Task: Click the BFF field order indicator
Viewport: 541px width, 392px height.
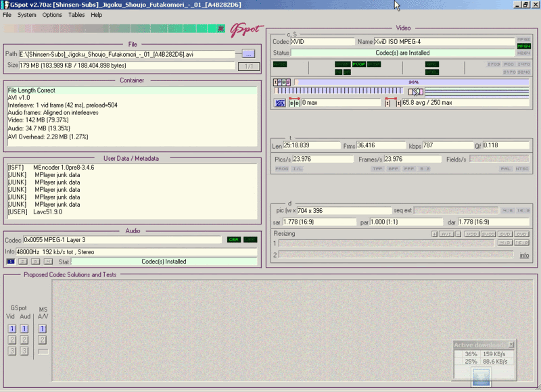Action: click(x=393, y=168)
